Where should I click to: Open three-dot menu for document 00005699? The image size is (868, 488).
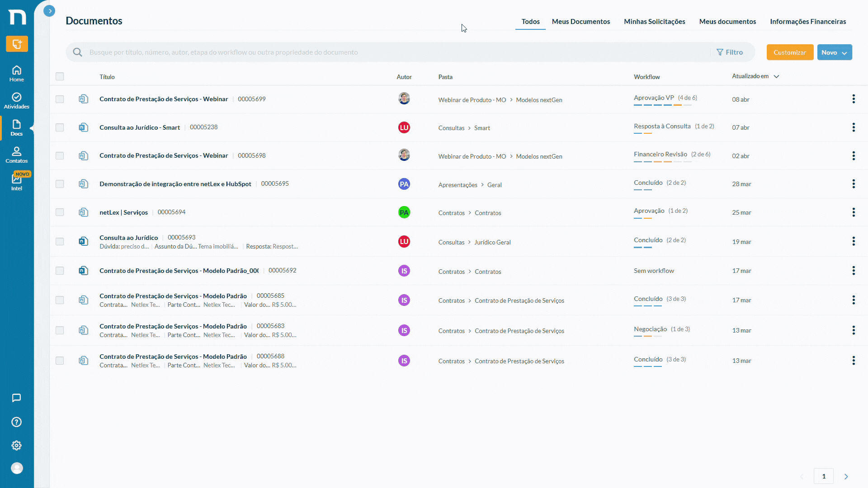tap(854, 99)
